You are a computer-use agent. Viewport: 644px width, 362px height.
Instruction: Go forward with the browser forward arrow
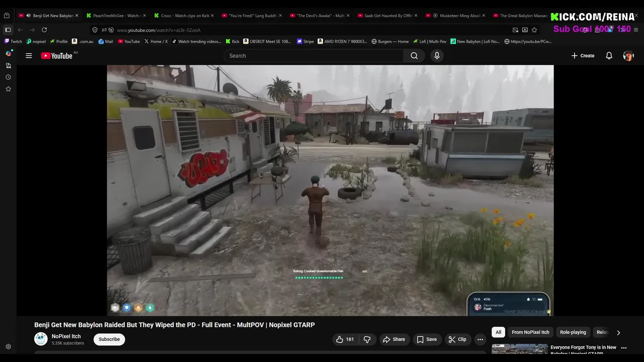tap(32, 30)
